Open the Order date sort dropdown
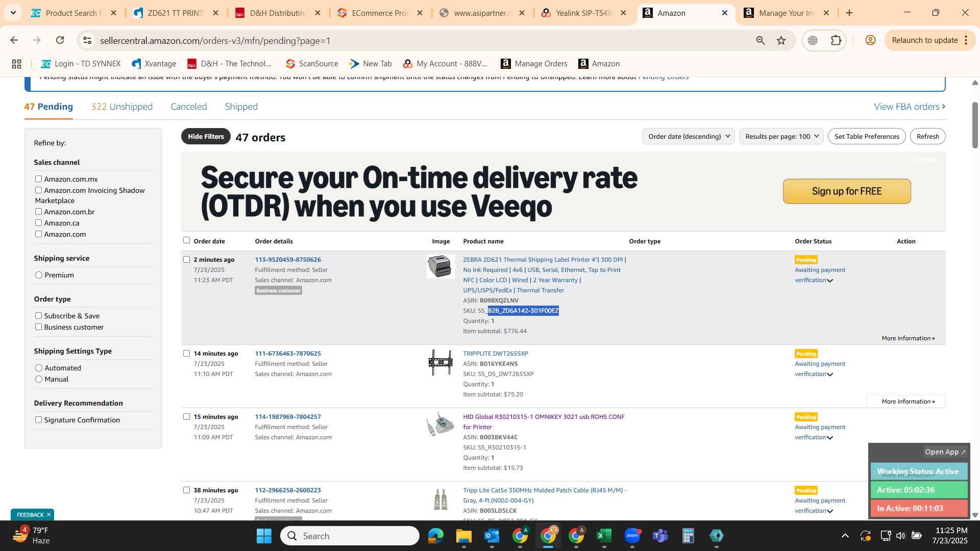Viewport: 980px width, 551px height. coord(688,136)
